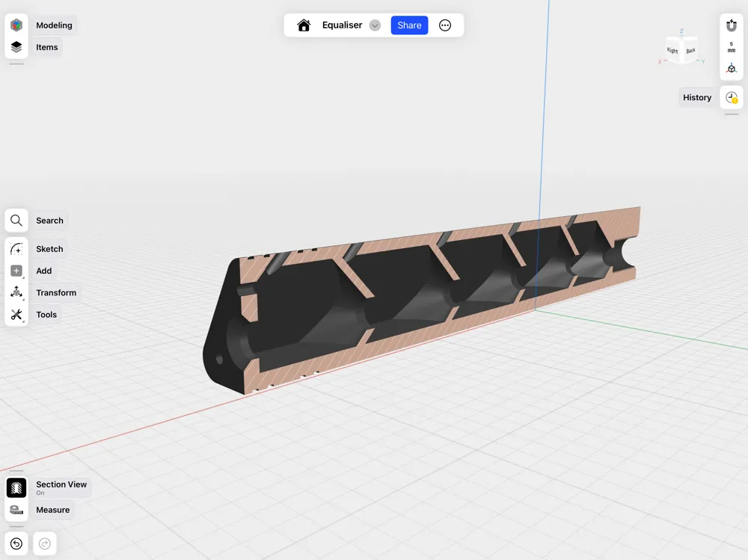This screenshot has height=560, width=748.
Task: Click the Items label
Action: [46, 47]
